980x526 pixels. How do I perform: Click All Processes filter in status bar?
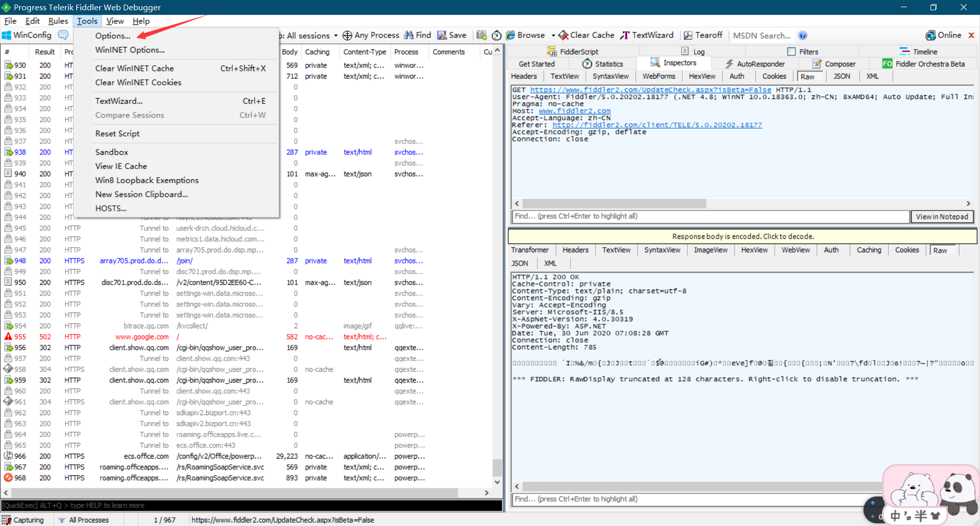pos(84,520)
